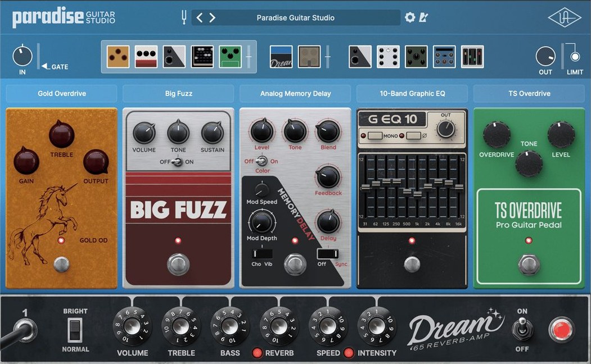The height and width of the screenshot is (364, 591).
Task: Click the IN input level knob
Action: point(22,56)
